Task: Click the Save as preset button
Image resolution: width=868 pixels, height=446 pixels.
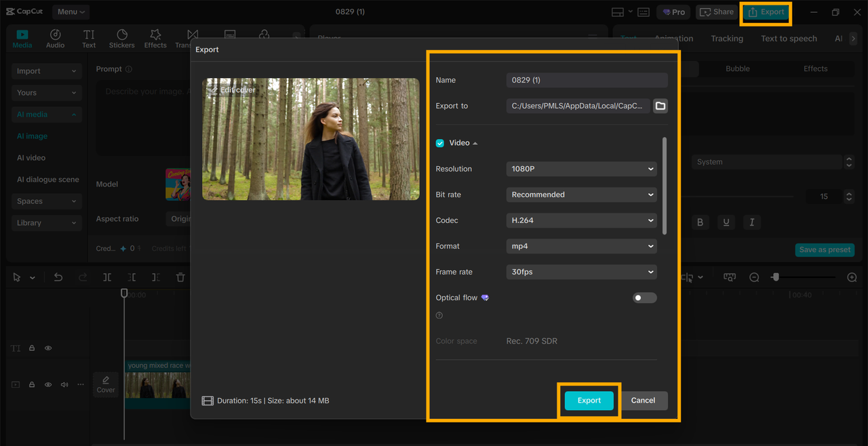Action: (825, 249)
